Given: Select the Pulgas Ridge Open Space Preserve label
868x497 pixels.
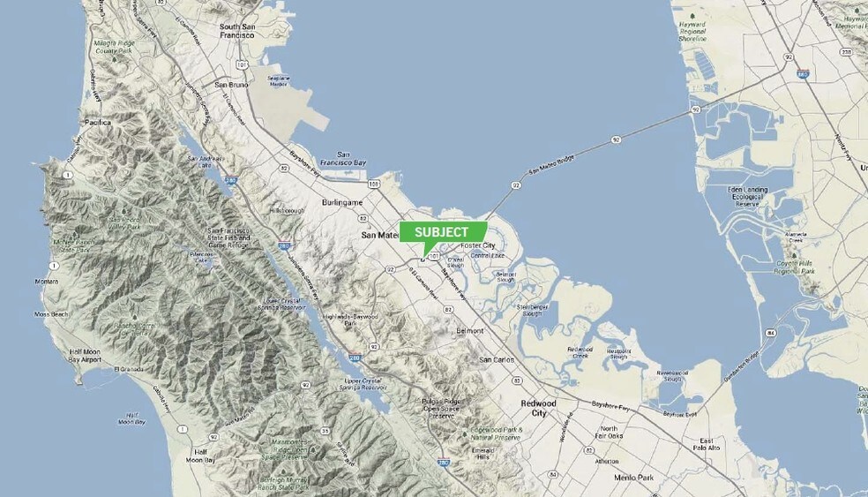Looking at the screenshot, I should pyautogui.click(x=441, y=409).
